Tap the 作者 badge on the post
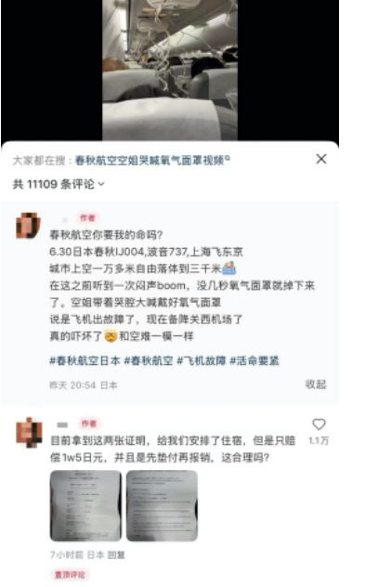 (87, 218)
